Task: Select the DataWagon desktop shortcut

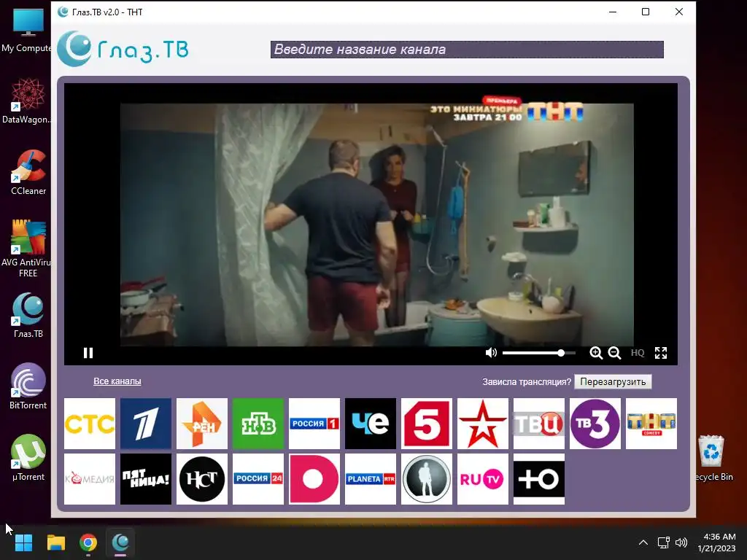Action: 27,101
